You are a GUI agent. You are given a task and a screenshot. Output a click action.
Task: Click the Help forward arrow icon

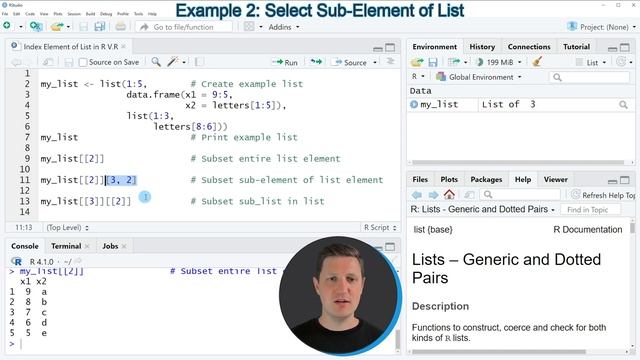433,195
